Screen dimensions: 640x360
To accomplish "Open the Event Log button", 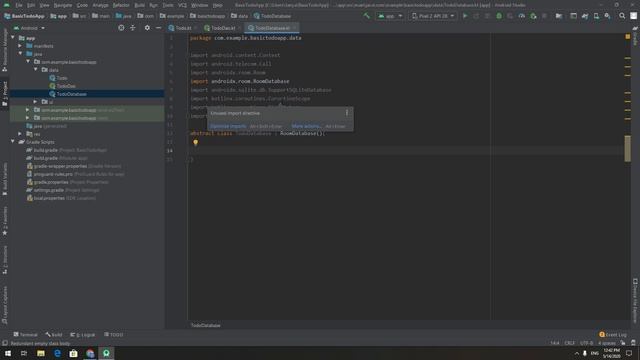I will point(613,334).
